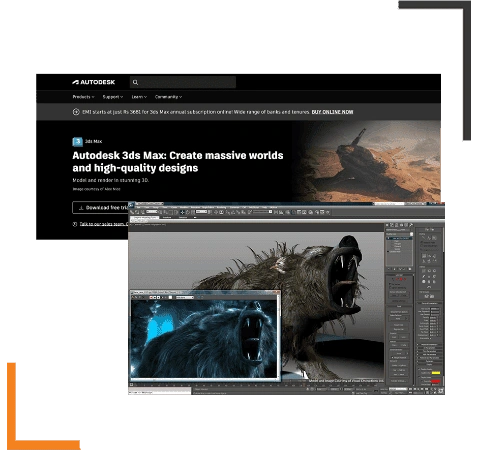Select Hair and Fur modifier in stack
The height and width of the screenshot is (452, 478).
[x=399, y=238]
